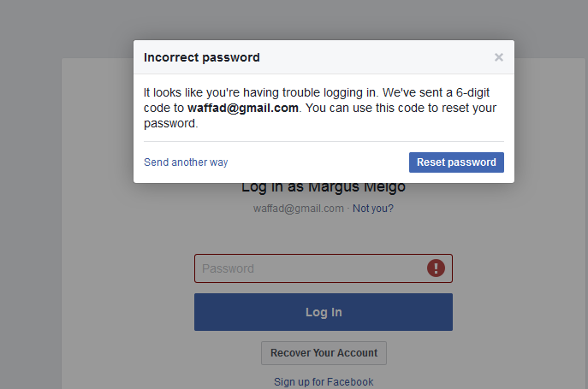Click the Log In as heading text

coord(274,187)
